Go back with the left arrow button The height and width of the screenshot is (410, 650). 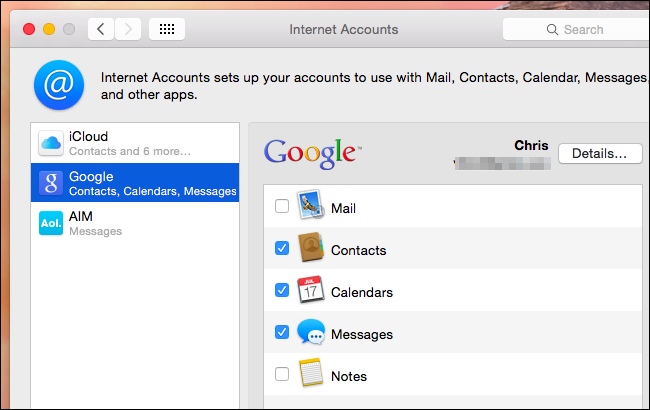(x=101, y=29)
